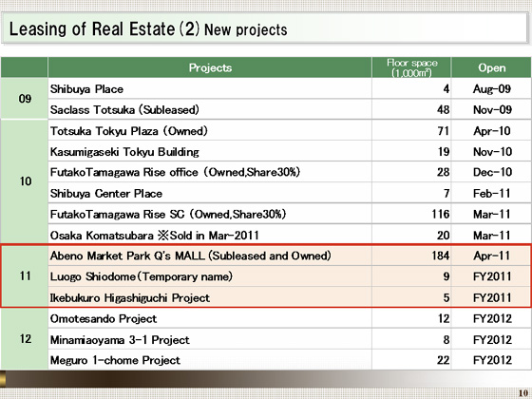Click floor space value '48'
The width and height of the screenshot is (532, 399).
[x=443, y=109]
